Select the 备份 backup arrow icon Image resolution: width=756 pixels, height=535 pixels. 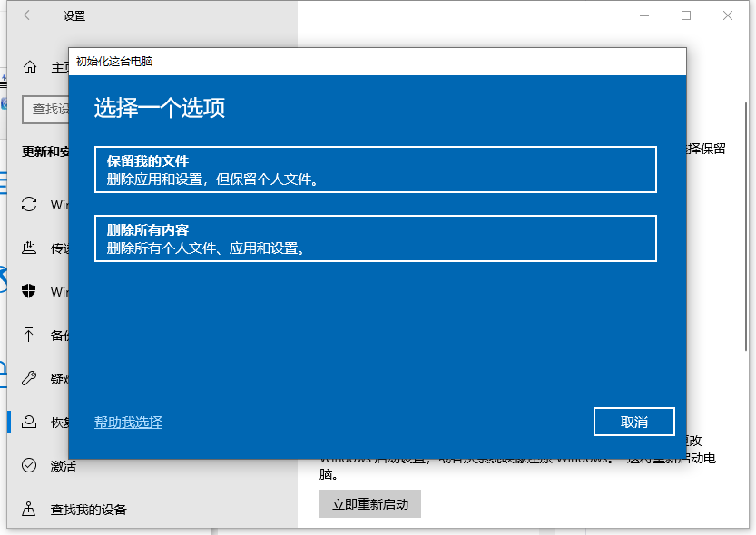29,335
